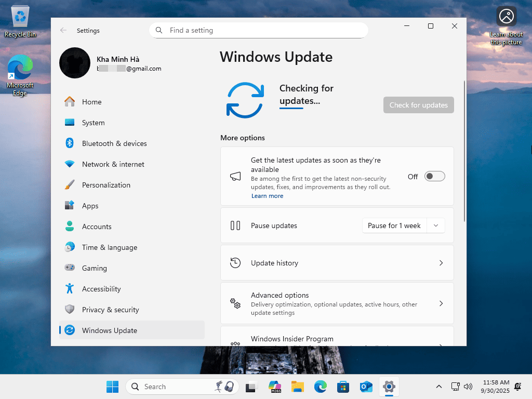Open Microsoft Store from the taskbar
This screenshot has height=399, width=532.
[343, 387]
